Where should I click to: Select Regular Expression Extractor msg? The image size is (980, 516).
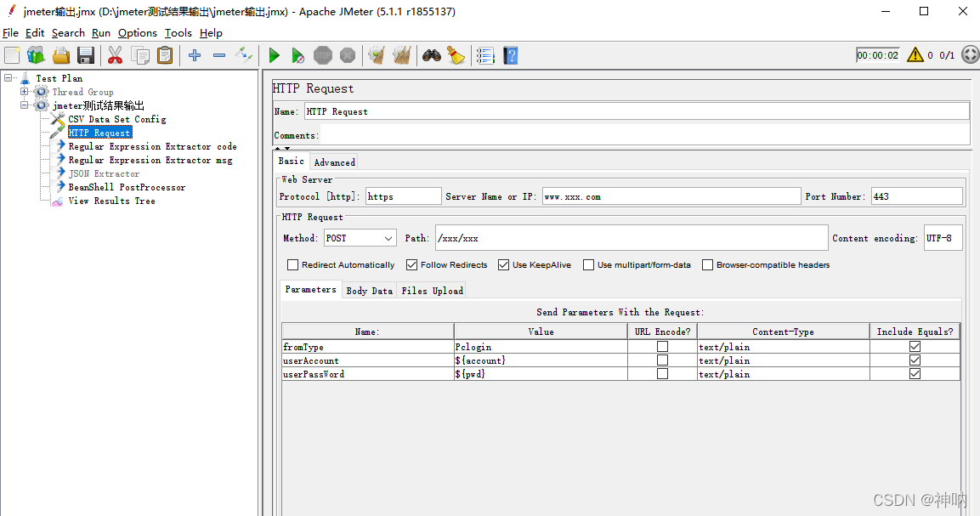point(150,161)
